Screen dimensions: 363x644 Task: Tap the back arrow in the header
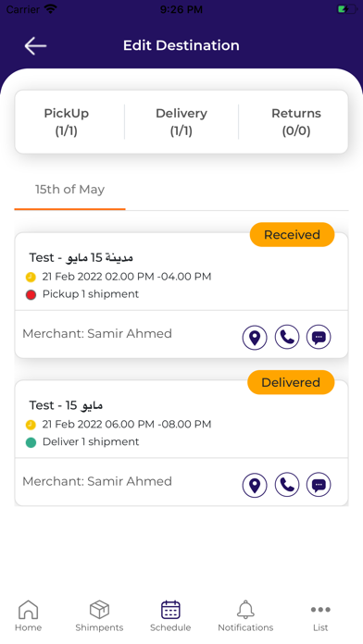35,45
